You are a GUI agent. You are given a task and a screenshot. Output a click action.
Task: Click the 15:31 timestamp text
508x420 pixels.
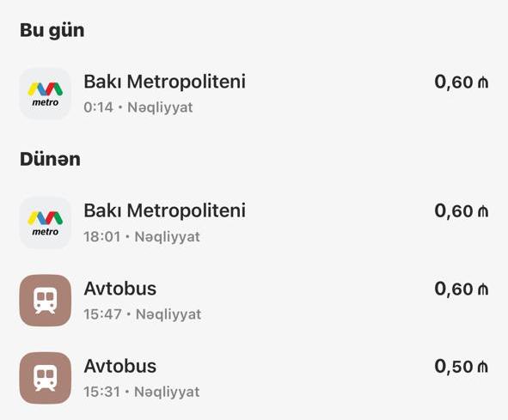(102, 393)
